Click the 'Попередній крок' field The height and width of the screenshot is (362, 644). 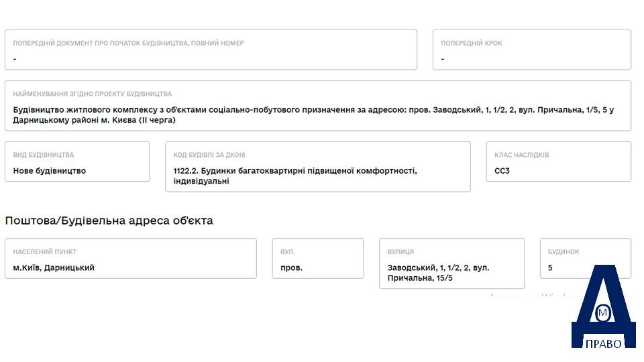click(532, 50)
